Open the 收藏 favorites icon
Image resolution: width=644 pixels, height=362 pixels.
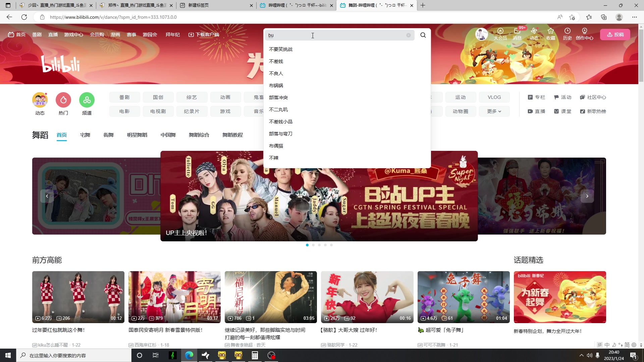pyautogui.click(x=551, y=35)
